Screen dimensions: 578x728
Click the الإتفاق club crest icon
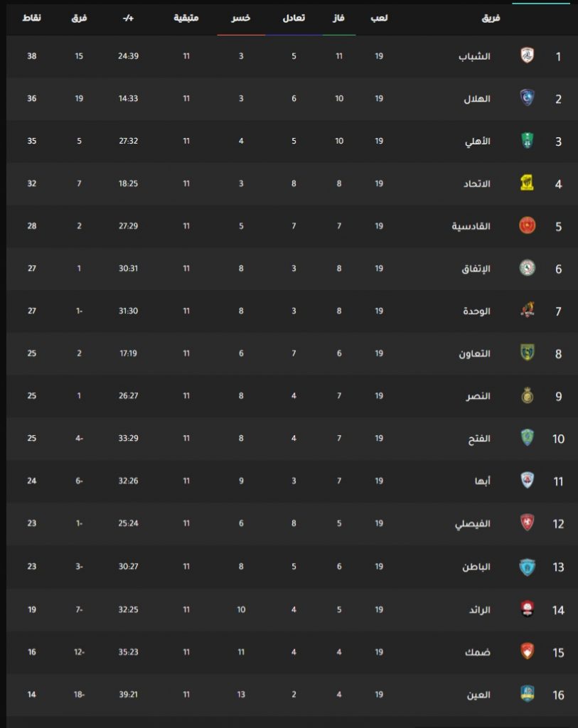527,268
